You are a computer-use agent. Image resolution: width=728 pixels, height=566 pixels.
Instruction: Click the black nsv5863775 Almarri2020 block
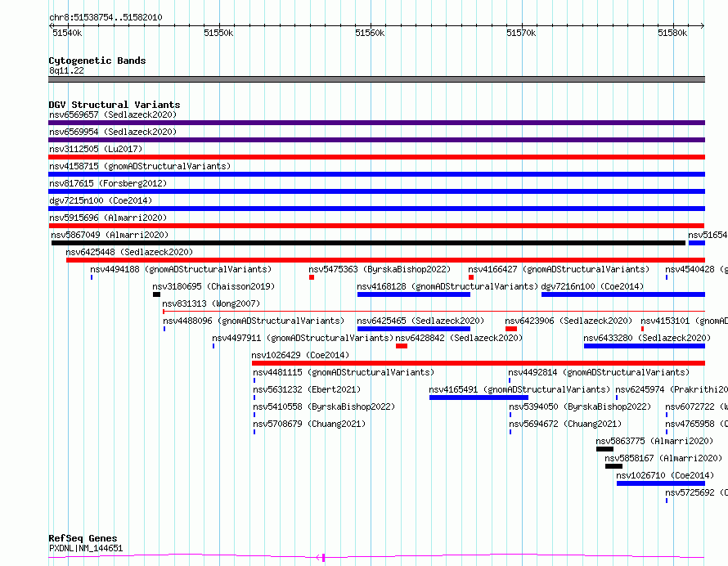pyautogui.click(x=604, y=449)
